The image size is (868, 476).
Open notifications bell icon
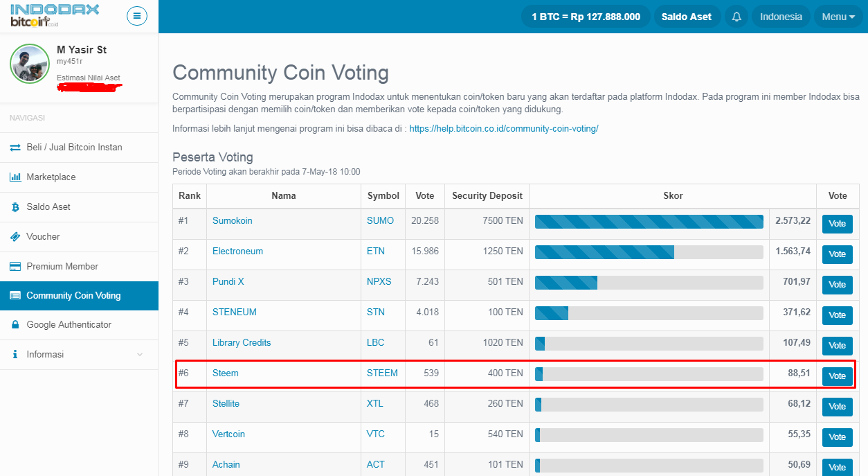point(736,17)
